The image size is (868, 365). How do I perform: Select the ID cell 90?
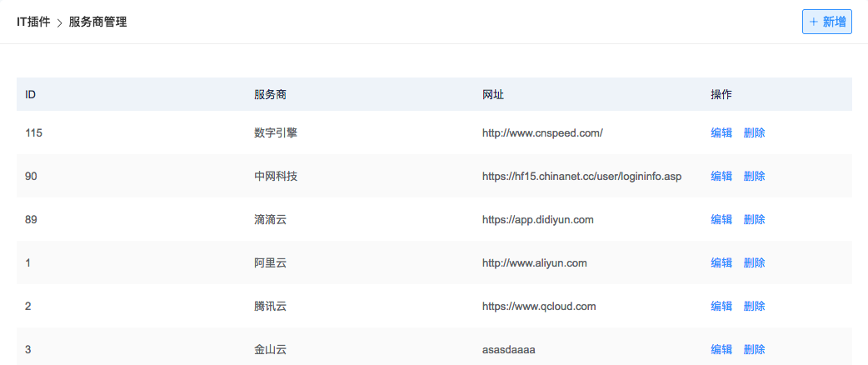(31, 176)
